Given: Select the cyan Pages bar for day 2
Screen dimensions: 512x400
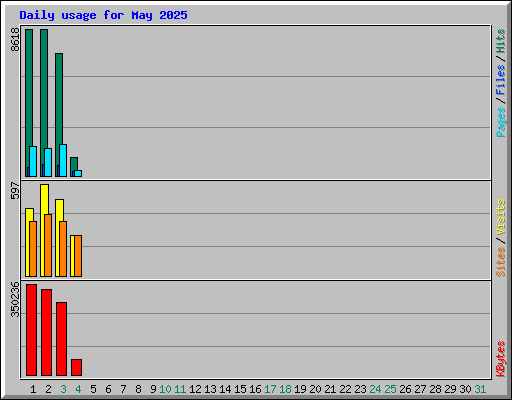Looking at the screenshot, I should coord(48,162).
